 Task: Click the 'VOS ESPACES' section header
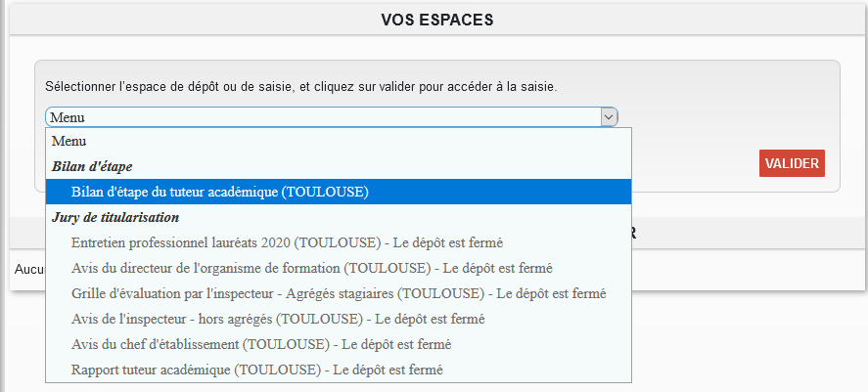click(x=436, y=20)
